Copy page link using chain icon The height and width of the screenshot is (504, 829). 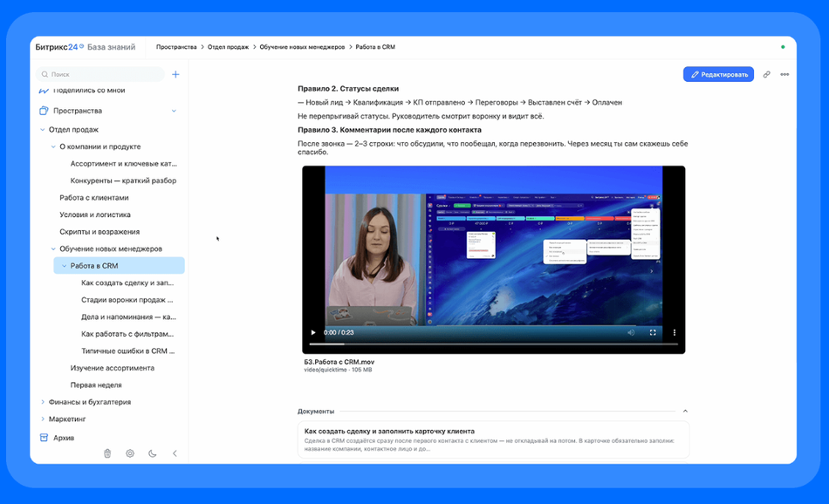[767, 74]
